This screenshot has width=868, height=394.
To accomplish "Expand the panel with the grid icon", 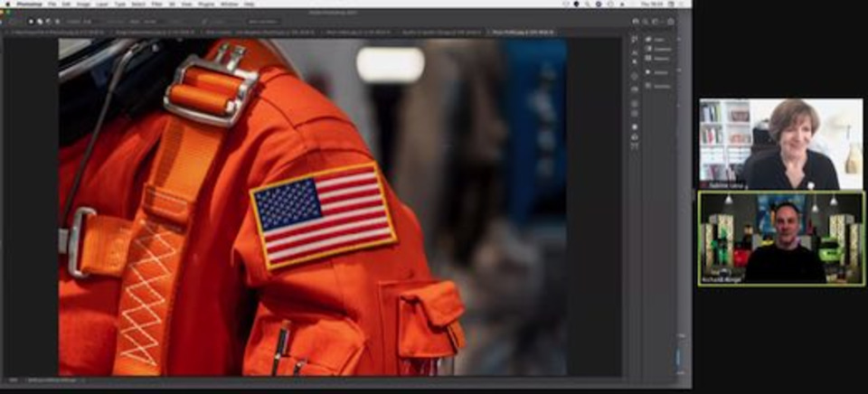I will (x=657, y=58).
